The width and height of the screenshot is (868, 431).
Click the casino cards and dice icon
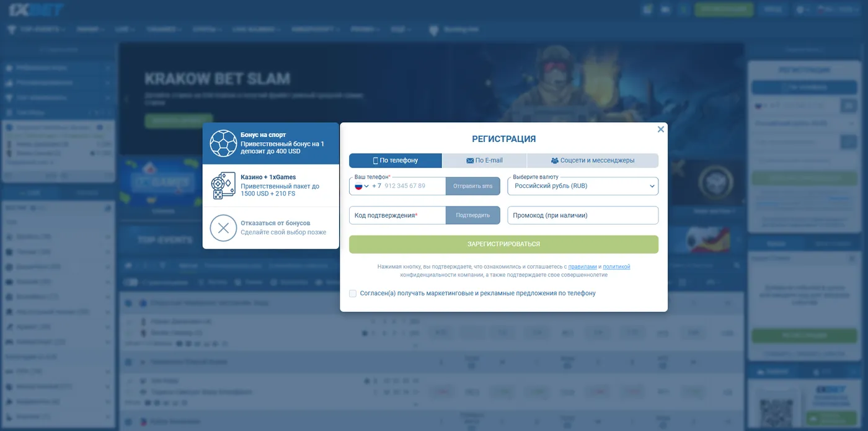(223, 186)
